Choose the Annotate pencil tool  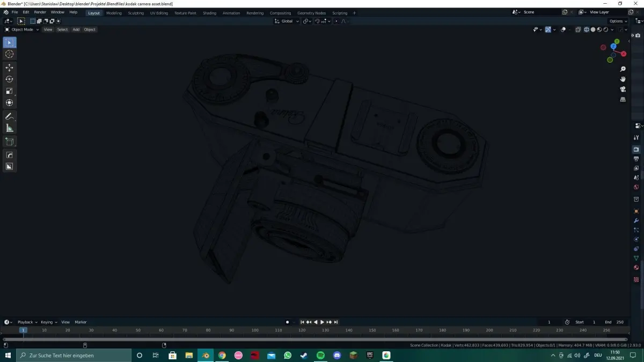click(x=9, y=116)
